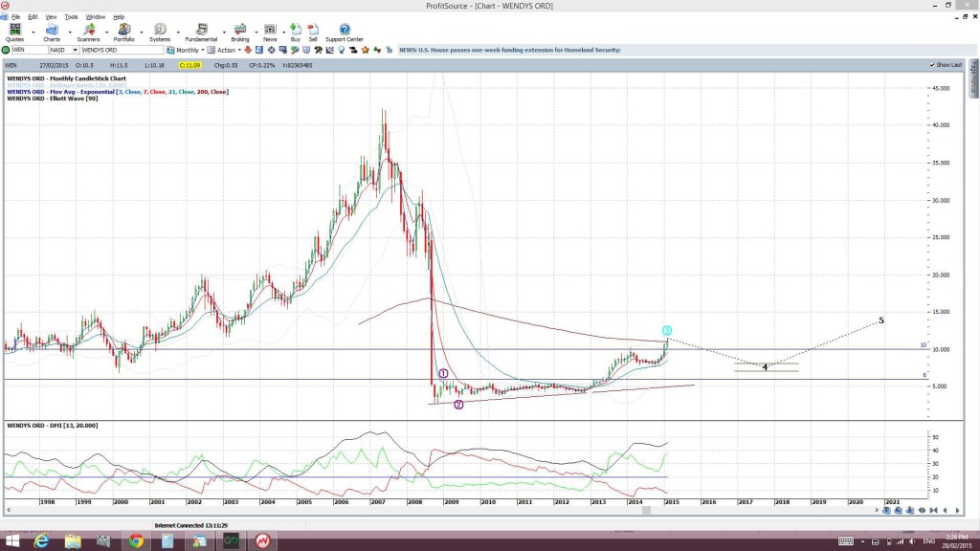Expand the Portfolio dropdown arrow
Image resolution: width=980 pixels, height=551 pixels.
(142, 33)
